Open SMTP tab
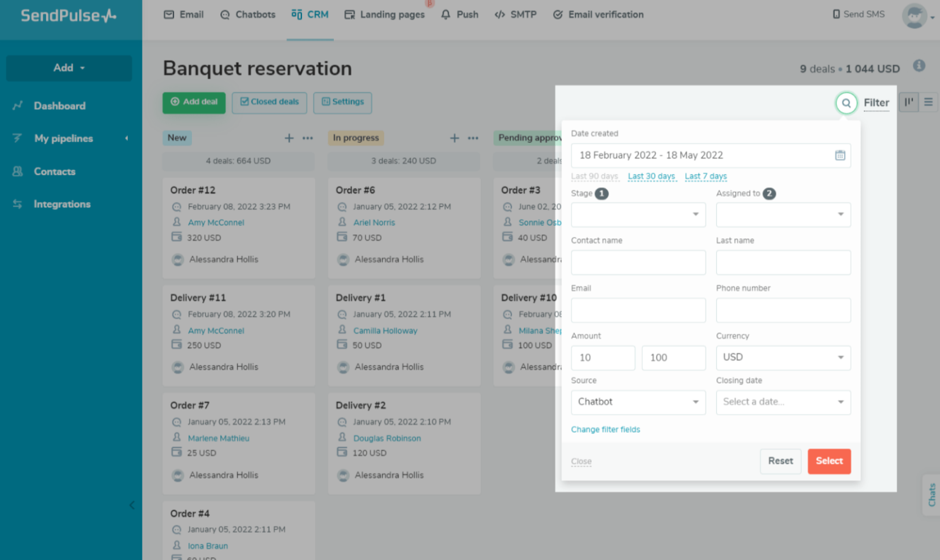 click(x=515, y=14)
